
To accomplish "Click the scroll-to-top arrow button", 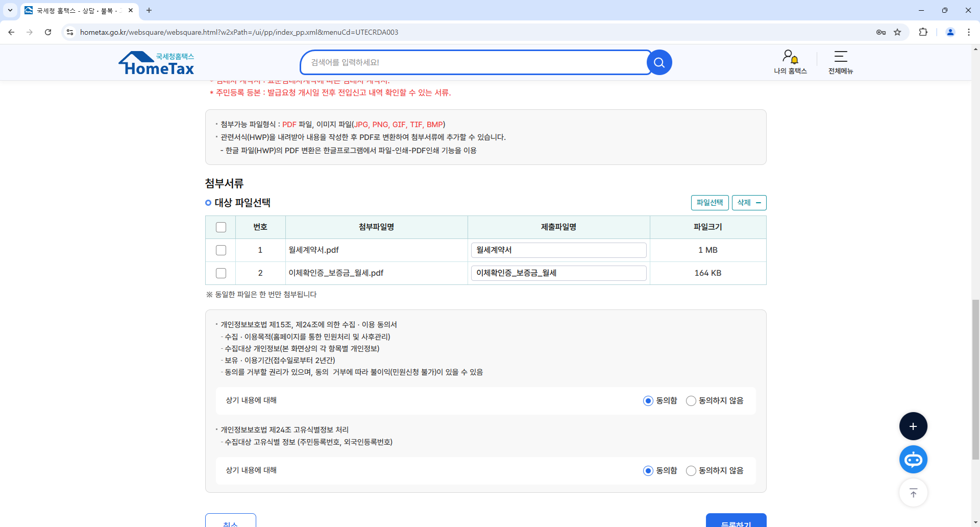I will click(913, 493).
